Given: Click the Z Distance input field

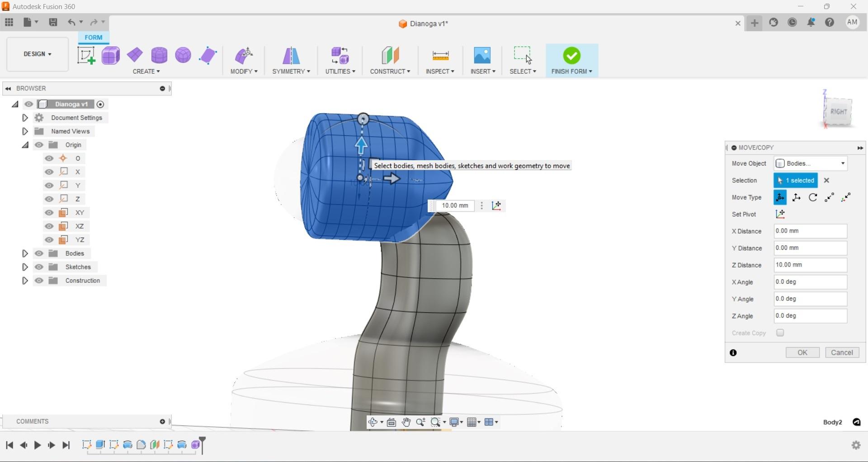Looking at the screenshot, I should pyautogui.click(x=811, y=265).
